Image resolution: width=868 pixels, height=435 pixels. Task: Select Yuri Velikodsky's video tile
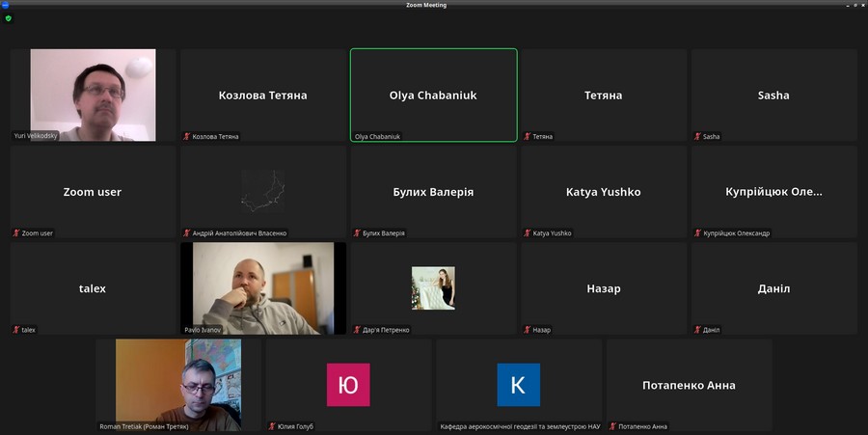(x=93, y=95)
